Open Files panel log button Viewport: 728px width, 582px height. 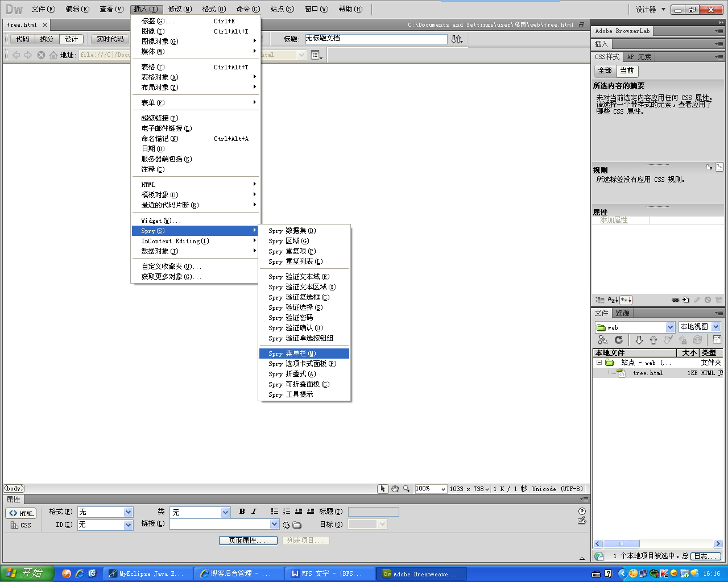(705, 556)
